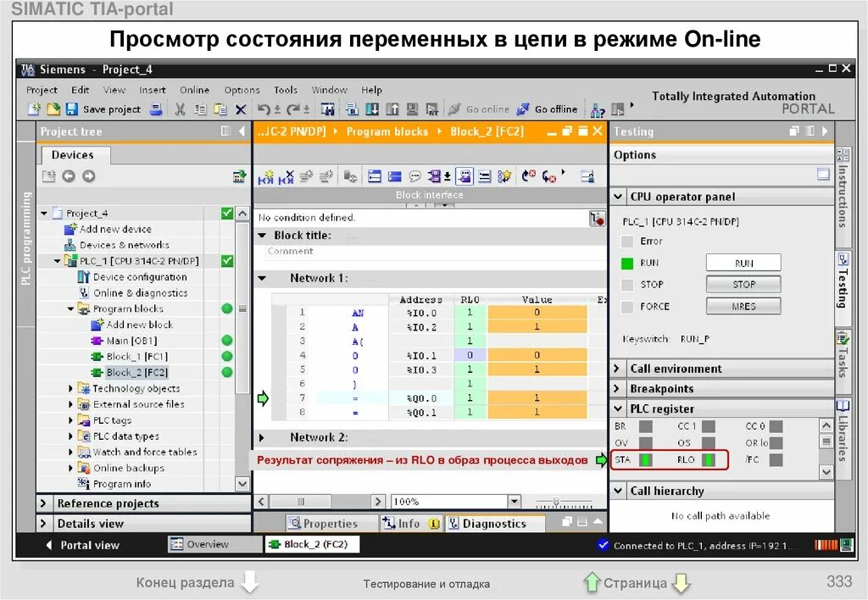Open the Edit menu

[80, 90]
